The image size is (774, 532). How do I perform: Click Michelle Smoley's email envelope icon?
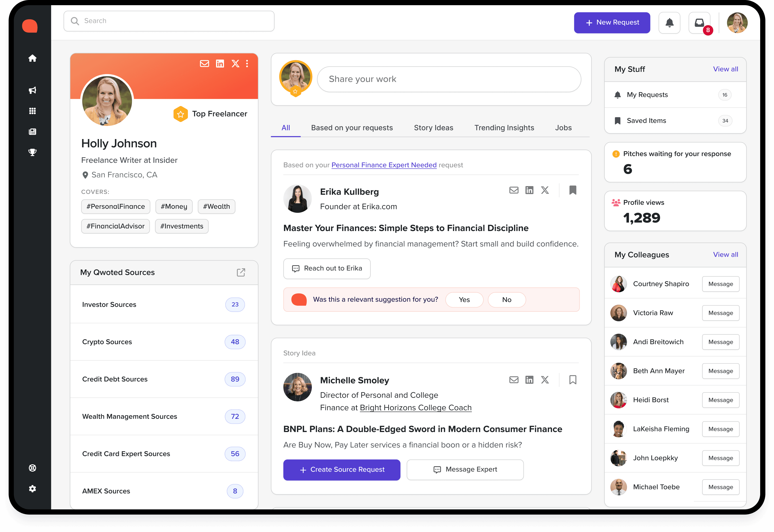[x=514, y=380]
